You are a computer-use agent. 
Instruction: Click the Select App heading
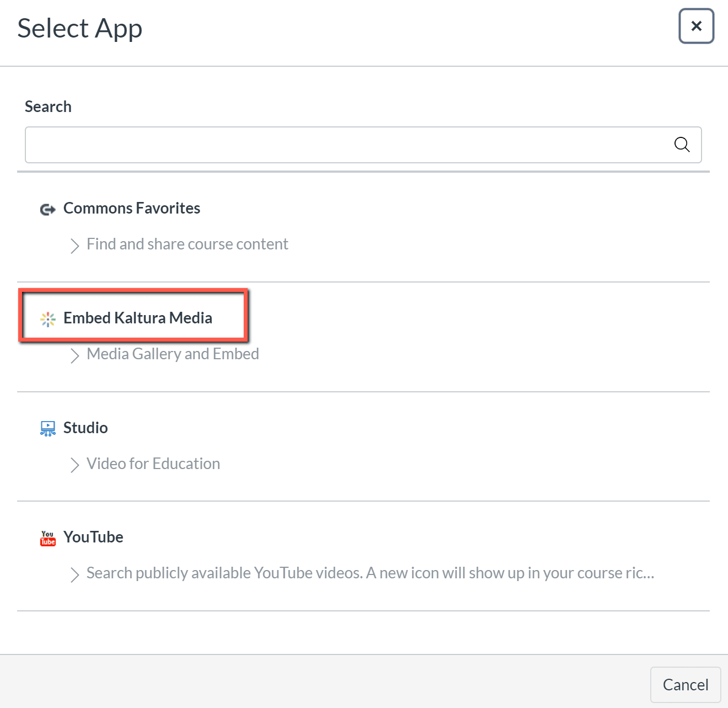click(80, 29)
